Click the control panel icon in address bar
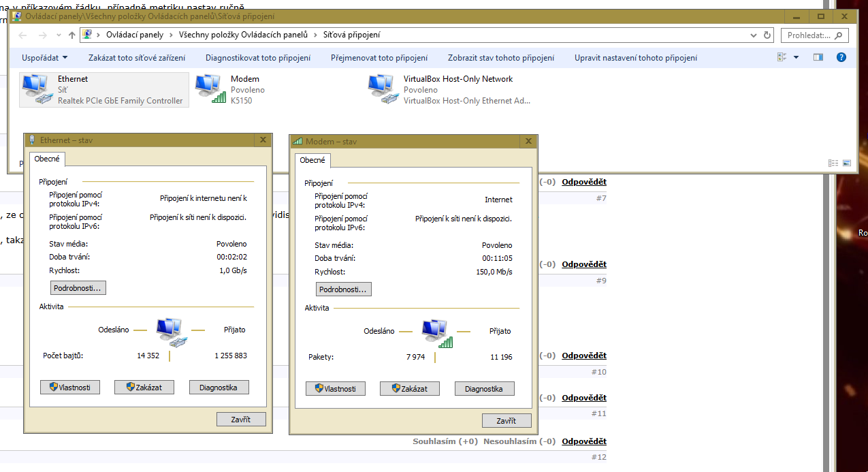This screenshot has height=472, width=868. 87,35
